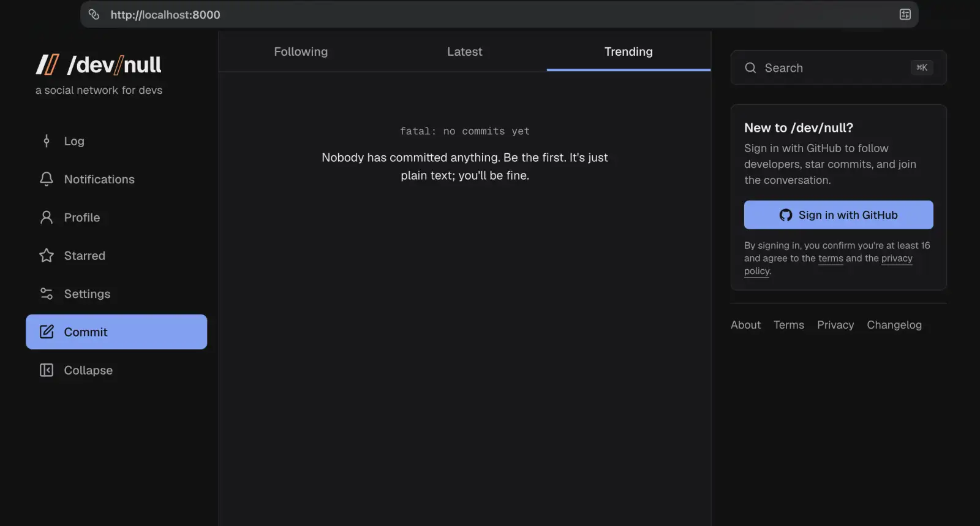Open Settings from the sidebar
Screen dimensions: 980x526
point(116,294)
